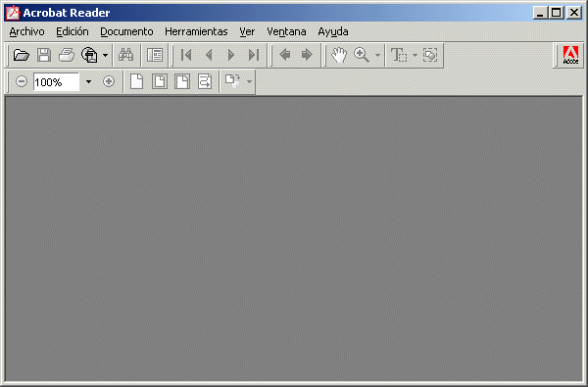Viewport: 588px width, 387px height.
Task: Select the Zoom In magnifier tool
Action: point(362,55)
